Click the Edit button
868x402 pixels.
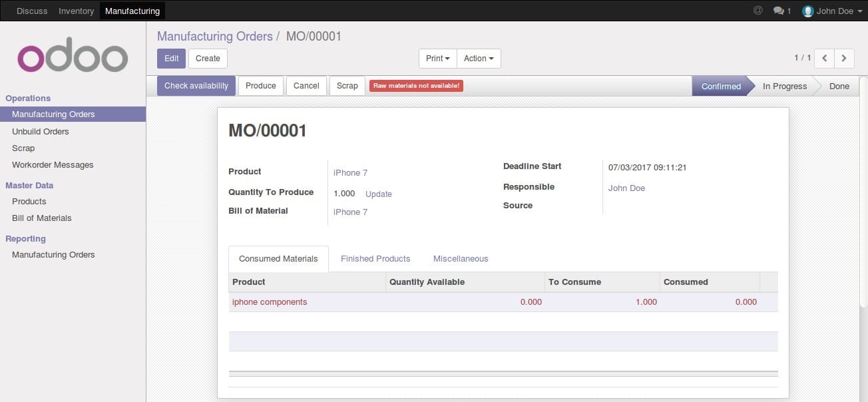coord(171,59)
